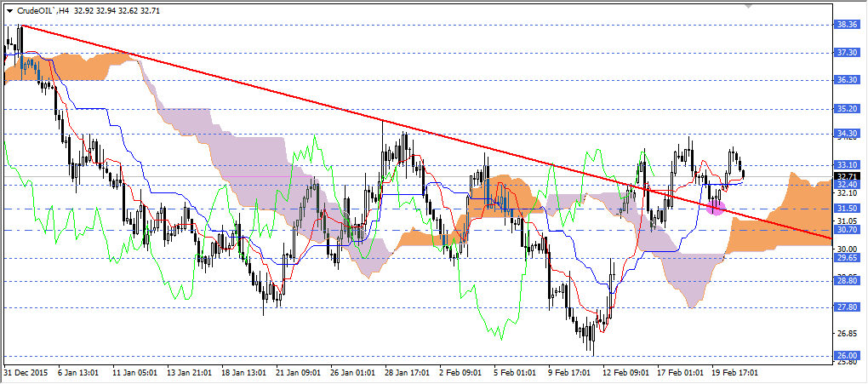Click the 26.00 price level label
Screen dimensions: 868x384
[848, 356]
